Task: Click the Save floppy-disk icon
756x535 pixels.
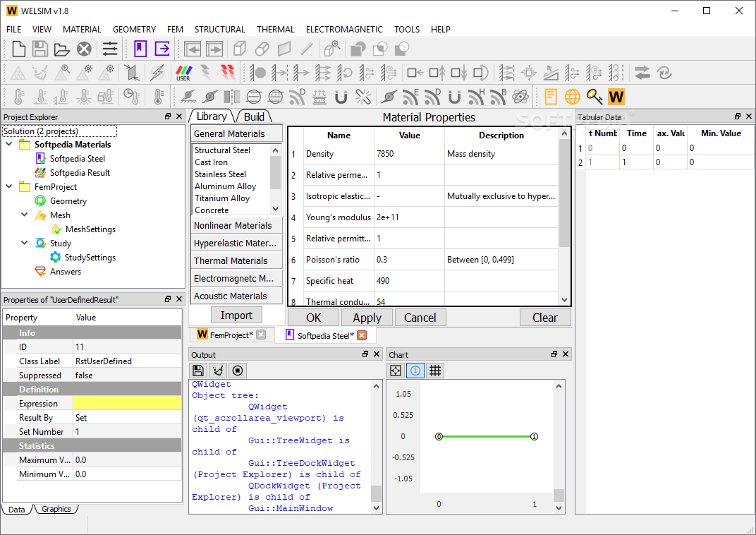Action: pyautogui.click(x=40, y=49)
